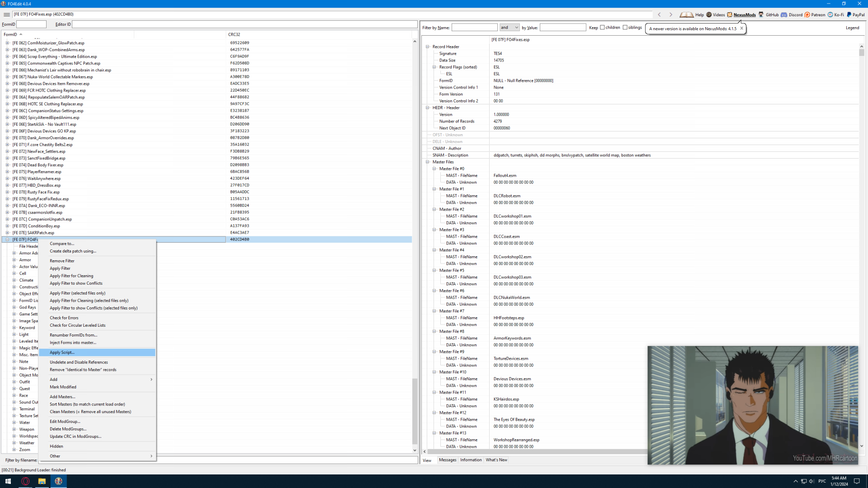Screen dimensions: 868x488
Task: Click the Videos toolbar icon
Action: 709,15
